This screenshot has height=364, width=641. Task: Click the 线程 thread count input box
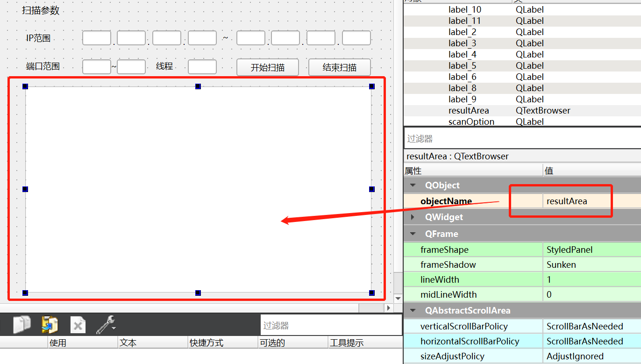coord(202,67)
